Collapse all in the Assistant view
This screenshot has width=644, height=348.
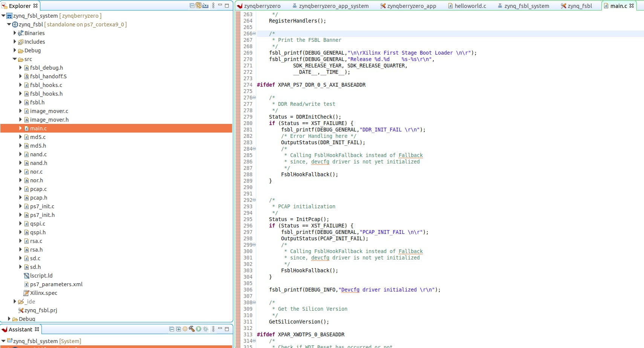click(172, 329)
